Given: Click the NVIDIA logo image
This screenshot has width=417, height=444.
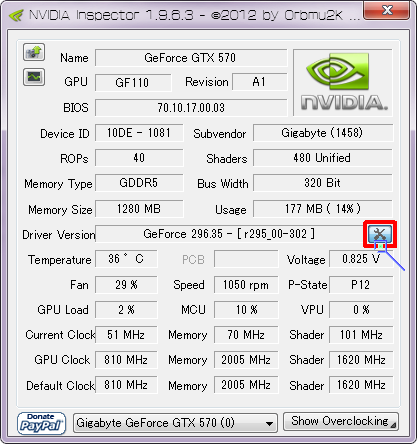Looking at the screenshot, I should pos(343,83).
